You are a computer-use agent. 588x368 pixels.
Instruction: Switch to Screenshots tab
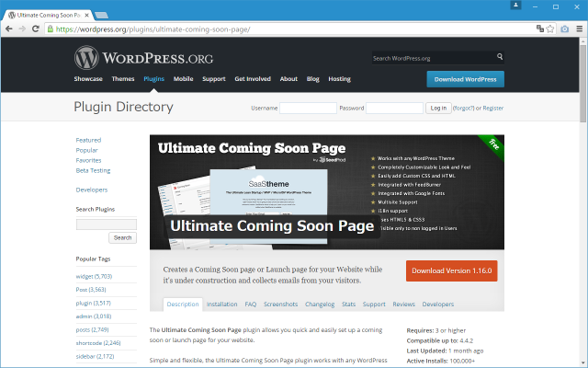280,305
